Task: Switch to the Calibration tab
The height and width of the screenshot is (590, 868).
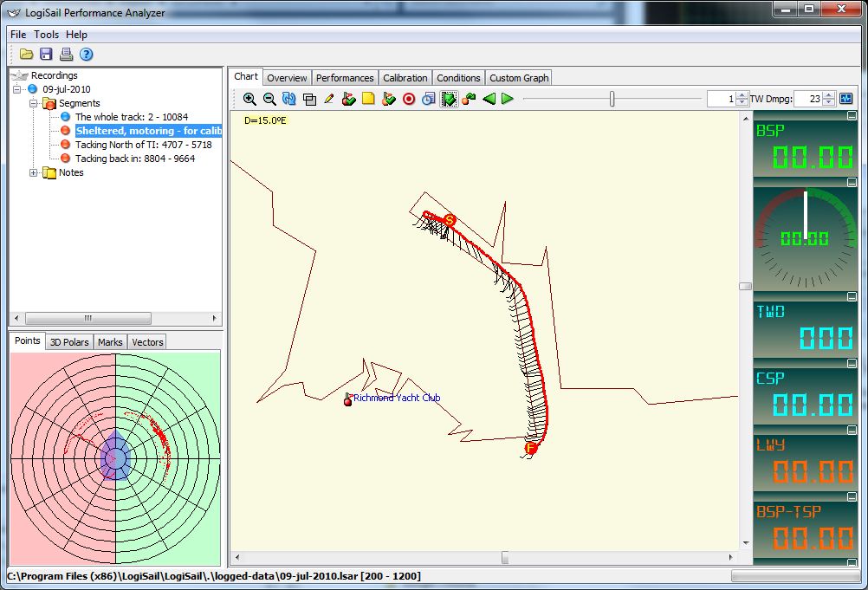Action: [x=405, y=78]
